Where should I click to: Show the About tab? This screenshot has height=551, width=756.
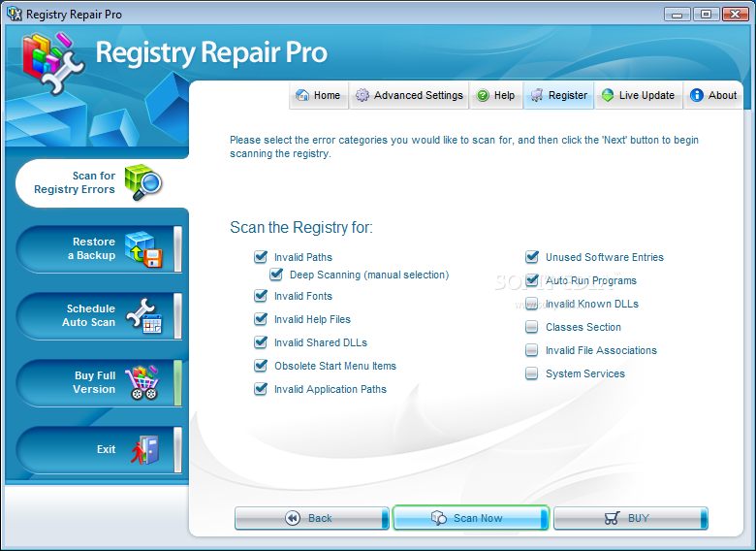713,95
